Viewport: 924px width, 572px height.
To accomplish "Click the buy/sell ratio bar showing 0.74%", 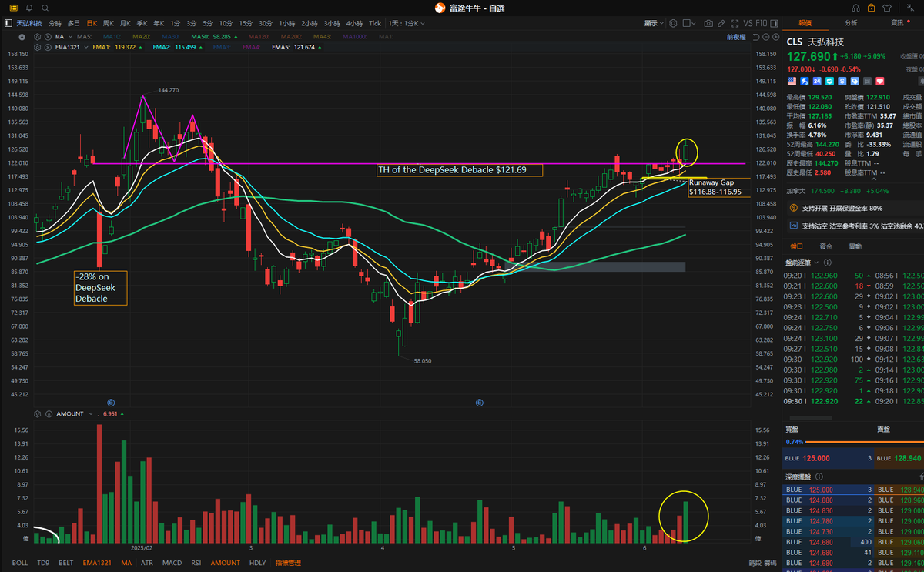I will 847,442.
